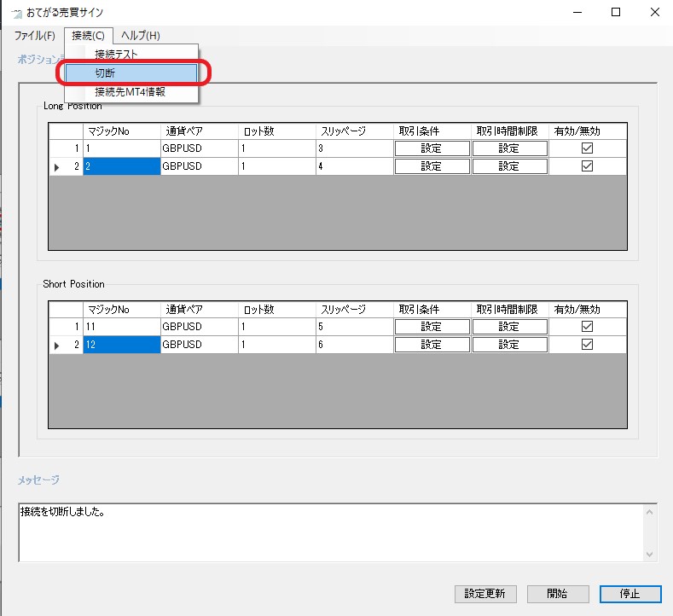The image size is (673, 616).
Task: Open the ファイル(F) menu
Action: [35, 35]
